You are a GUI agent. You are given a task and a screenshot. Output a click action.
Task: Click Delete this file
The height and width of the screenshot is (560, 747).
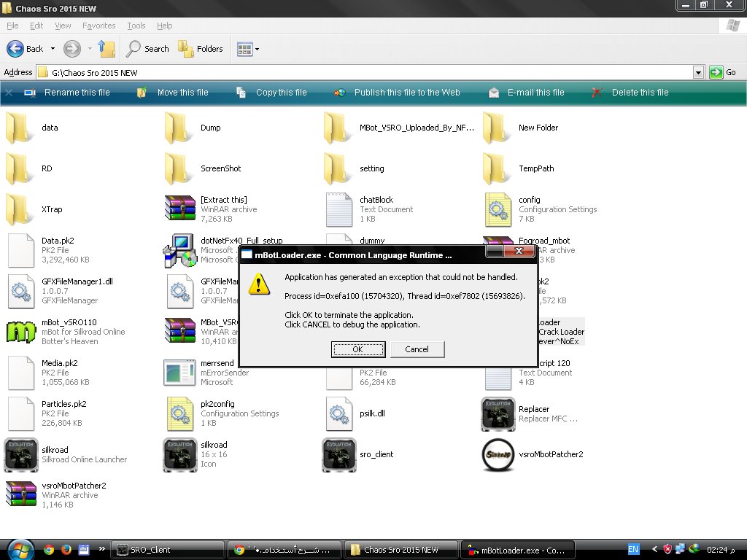click(x=630, y=93)
